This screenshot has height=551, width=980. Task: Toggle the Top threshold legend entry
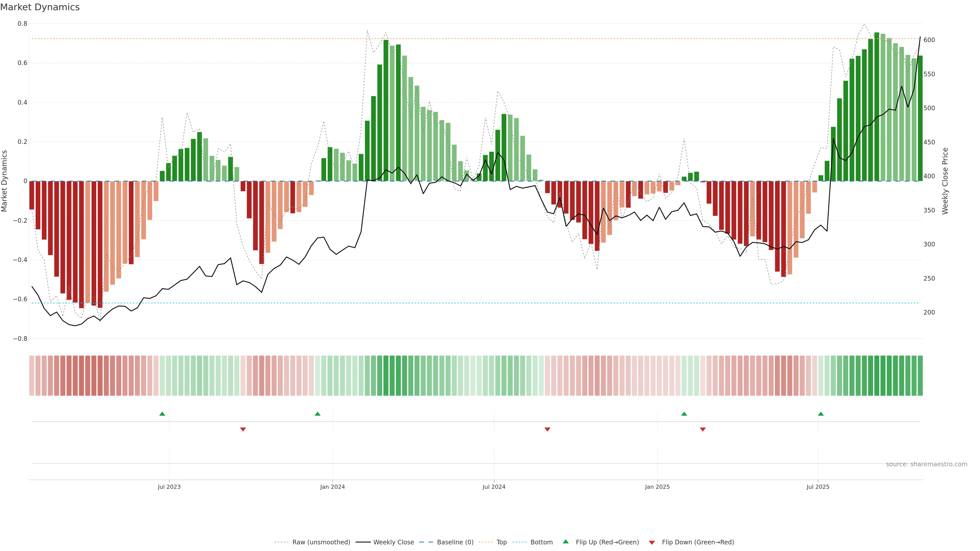click(x=501, y=542)
